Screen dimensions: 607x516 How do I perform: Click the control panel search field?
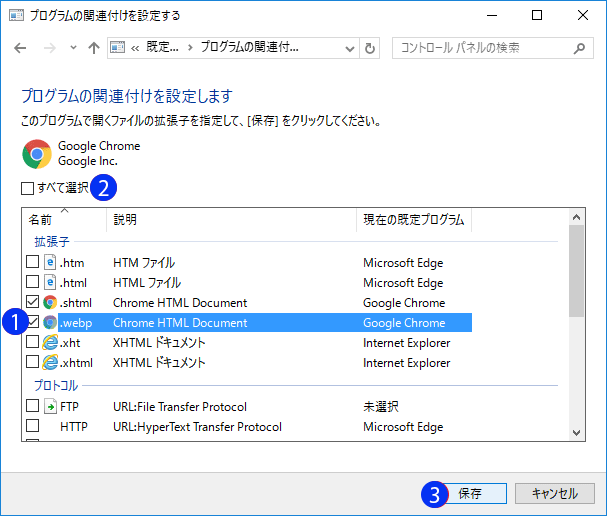tap(492, 48)
